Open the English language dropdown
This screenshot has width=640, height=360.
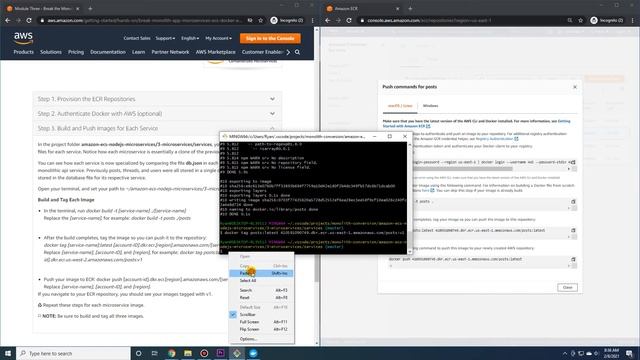190,38
